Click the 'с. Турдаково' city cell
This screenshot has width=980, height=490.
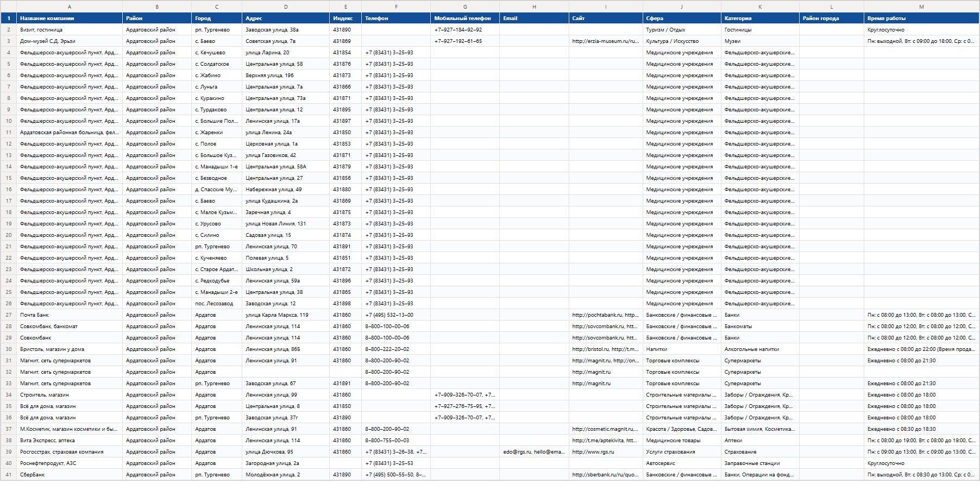tap(217, 110)
